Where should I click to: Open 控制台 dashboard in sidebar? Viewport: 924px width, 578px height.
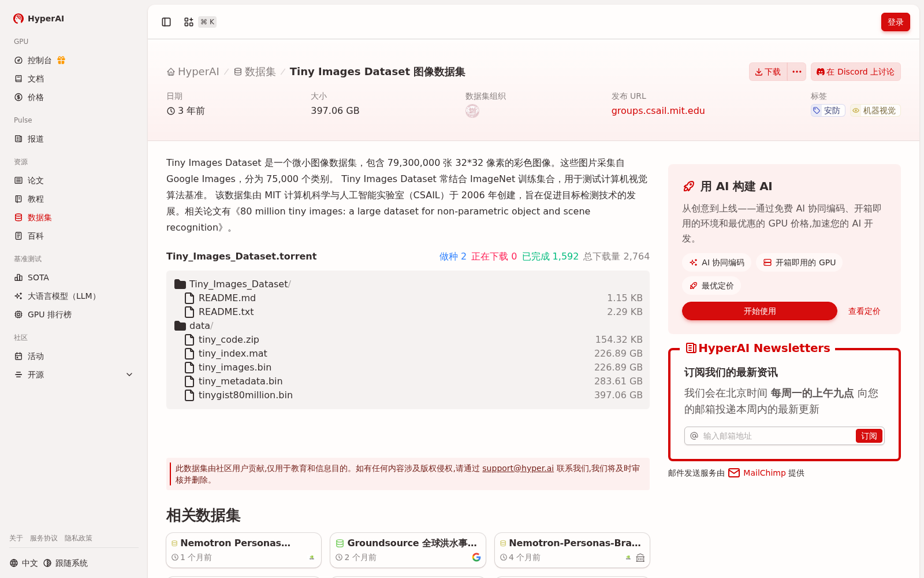click(x=39, y=60)
